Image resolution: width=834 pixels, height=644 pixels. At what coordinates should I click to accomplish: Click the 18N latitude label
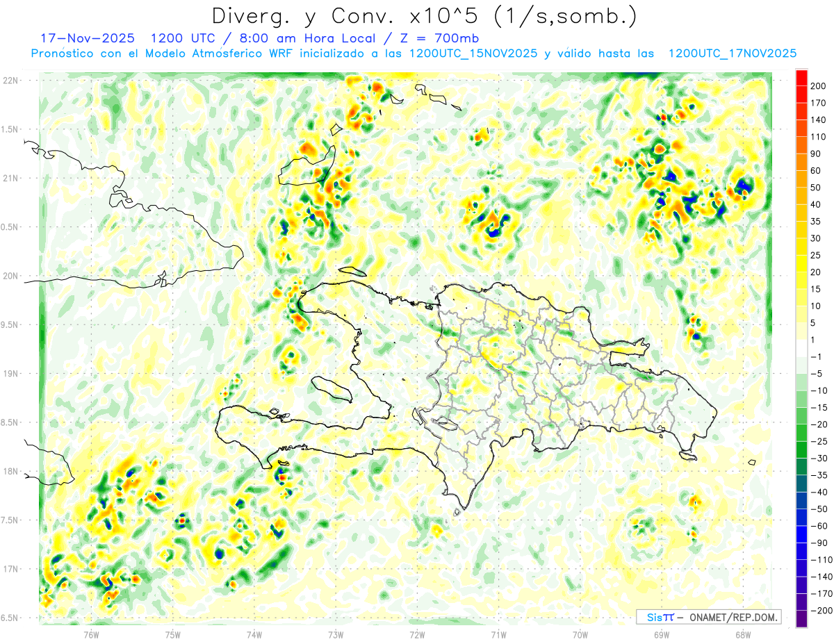point(11,472)
